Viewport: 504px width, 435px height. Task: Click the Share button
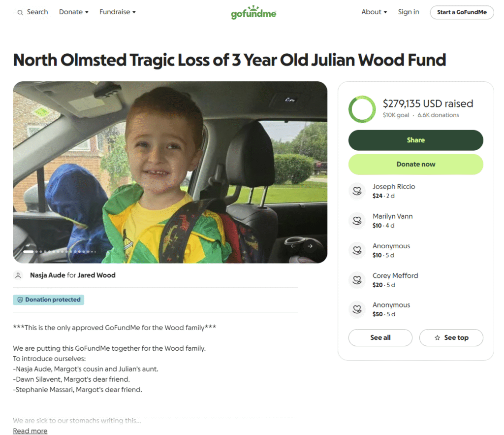[415, 140]
